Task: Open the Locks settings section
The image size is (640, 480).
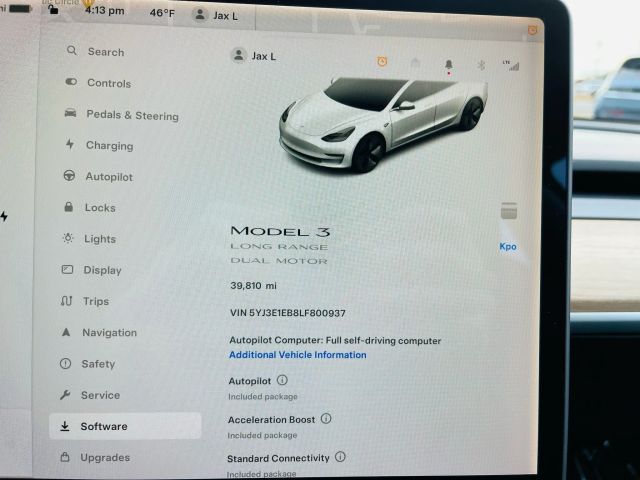Action: (x=89, y=207)
